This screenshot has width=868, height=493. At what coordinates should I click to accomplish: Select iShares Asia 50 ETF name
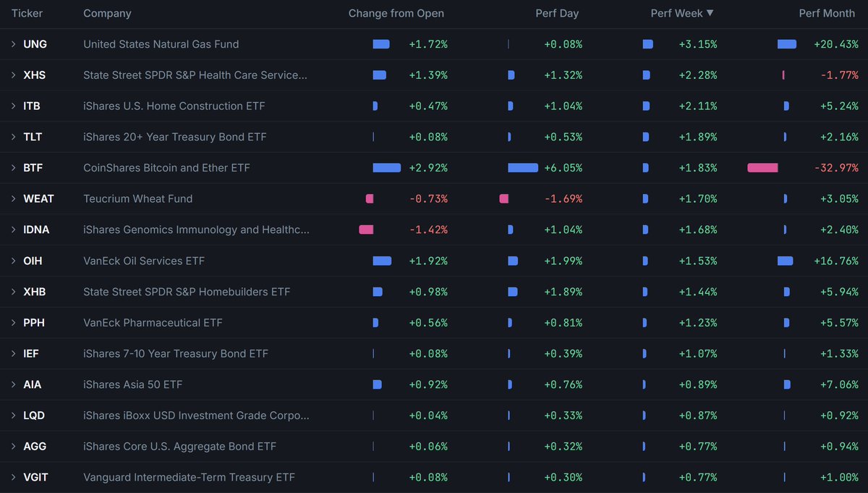(x=133, y=384)
